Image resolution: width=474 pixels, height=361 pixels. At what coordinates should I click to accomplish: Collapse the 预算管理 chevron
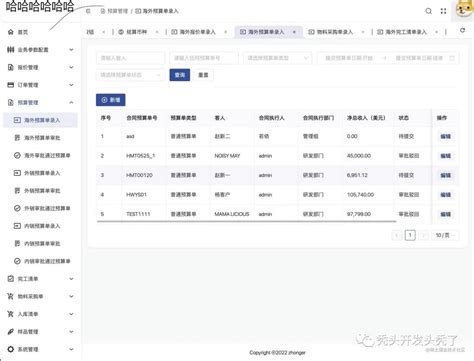71,102
